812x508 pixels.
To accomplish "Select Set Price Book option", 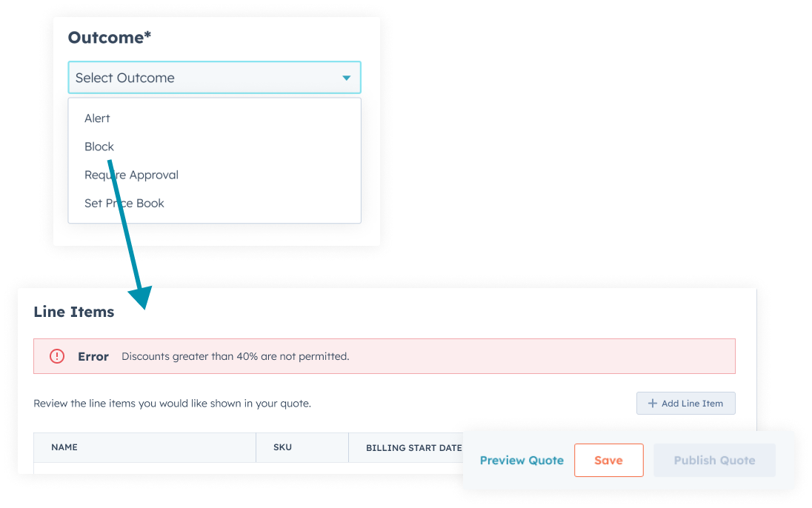I will point(124,203).
